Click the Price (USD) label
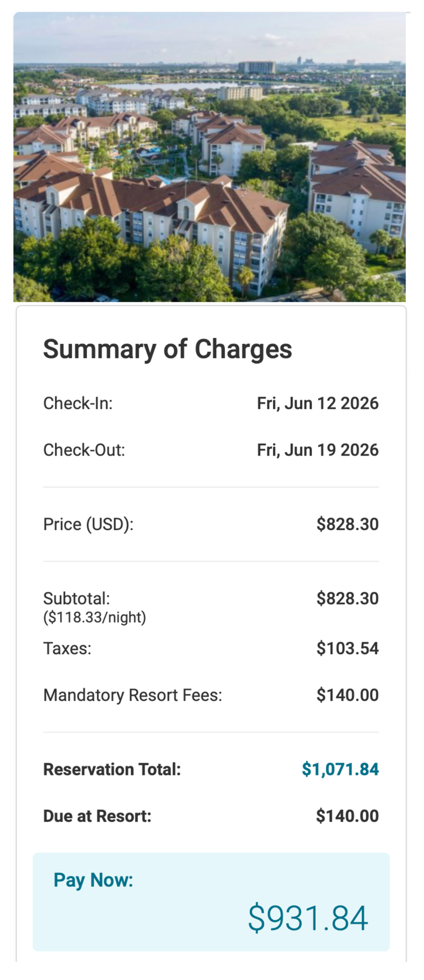Viewport: 424px width, 980px height. click(x=88, y=524)
